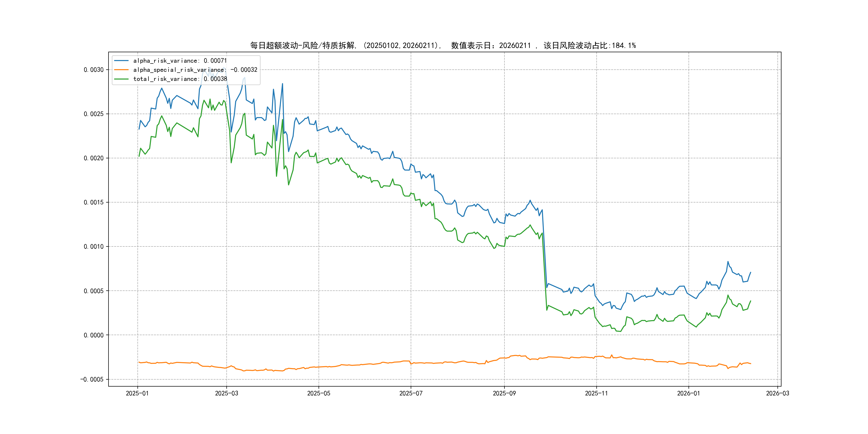Viewport: 868px width, 434px height.
Task: Click the 2025-01 x-axis tick label
Action: point(137,393)
